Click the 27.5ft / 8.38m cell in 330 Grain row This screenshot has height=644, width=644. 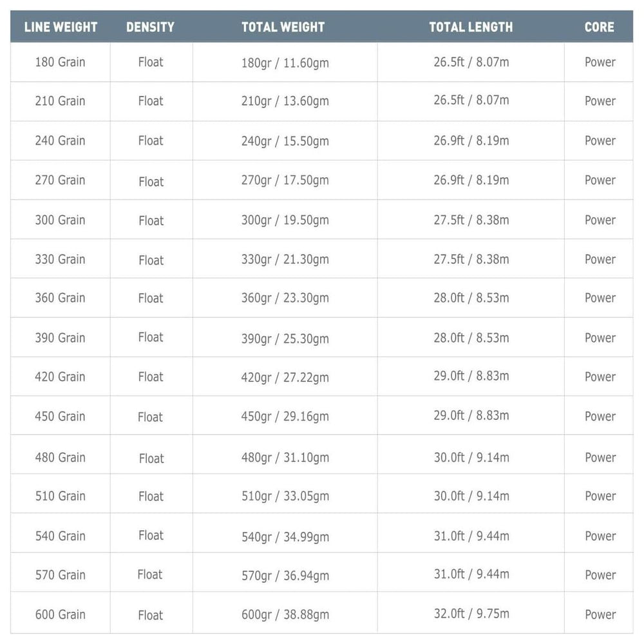pyautogui.click(x=471, y=259)
